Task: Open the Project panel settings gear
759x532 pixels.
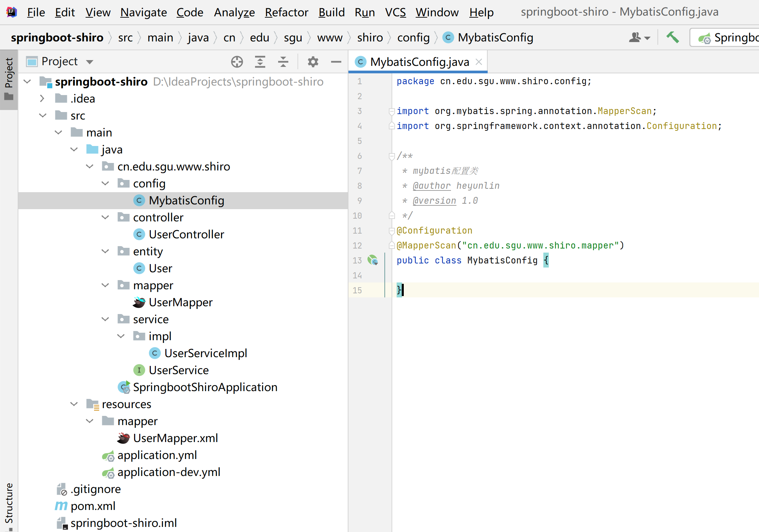Action: click(x=313, y=62)
